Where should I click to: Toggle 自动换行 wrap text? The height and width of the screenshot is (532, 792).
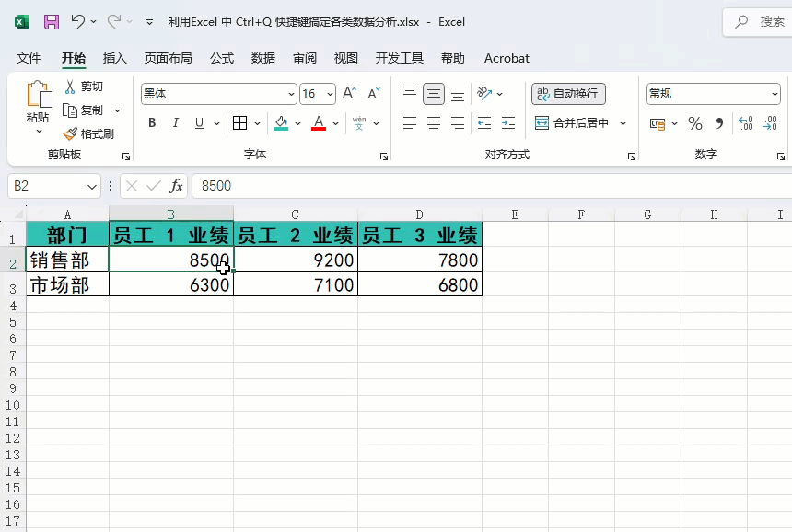click(x=568, y=94)
